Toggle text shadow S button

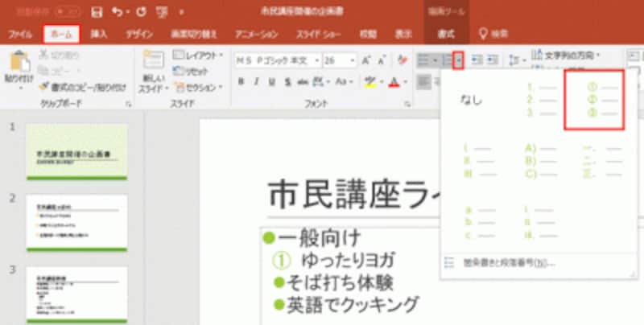[287, 82]
